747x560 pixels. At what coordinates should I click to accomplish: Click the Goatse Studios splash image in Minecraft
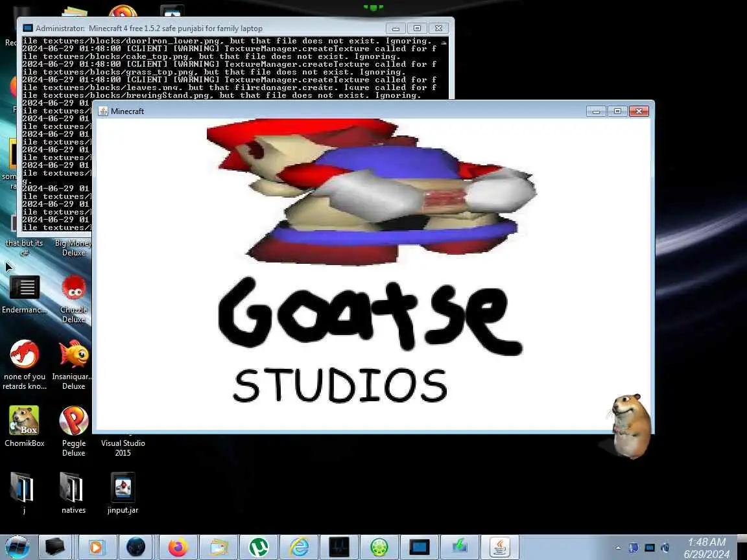373,274
